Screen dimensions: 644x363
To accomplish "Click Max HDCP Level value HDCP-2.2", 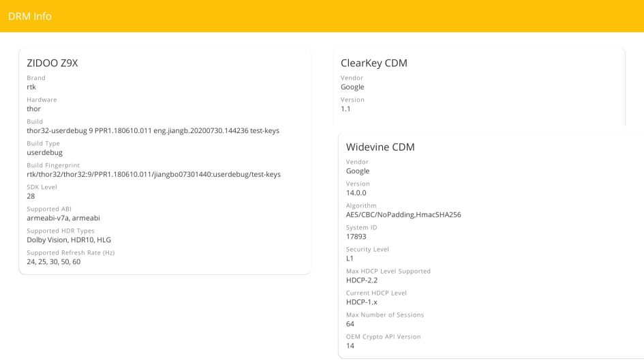I will 362,280.
